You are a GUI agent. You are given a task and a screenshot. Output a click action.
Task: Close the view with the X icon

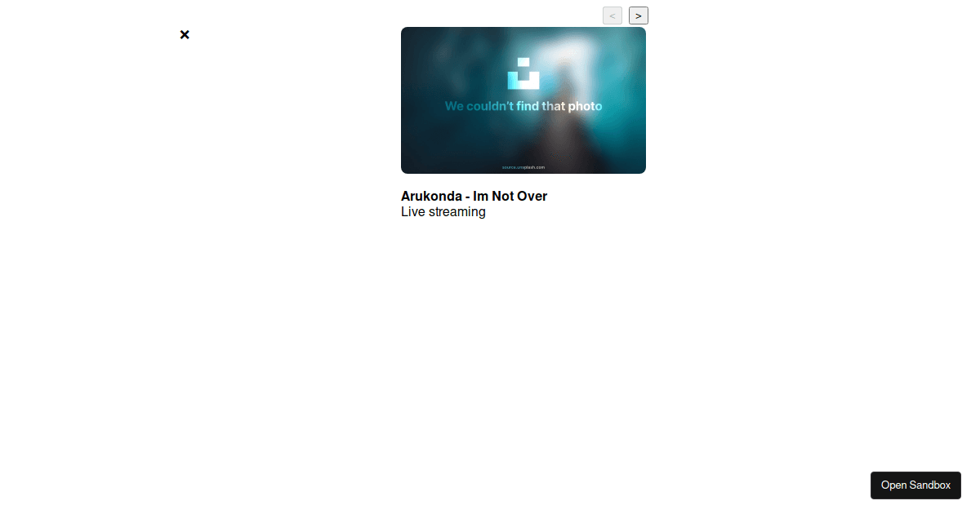coord(185,34)
